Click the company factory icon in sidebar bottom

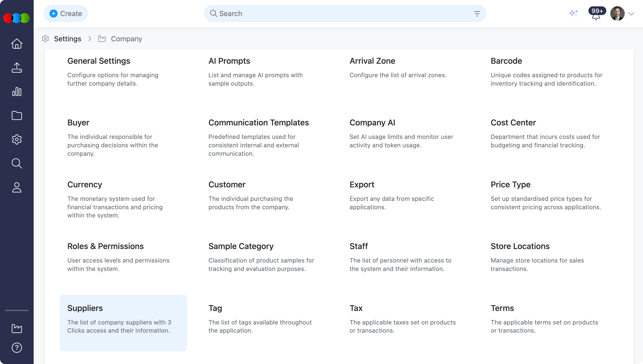pyautogui.click(x=17, y=328)
